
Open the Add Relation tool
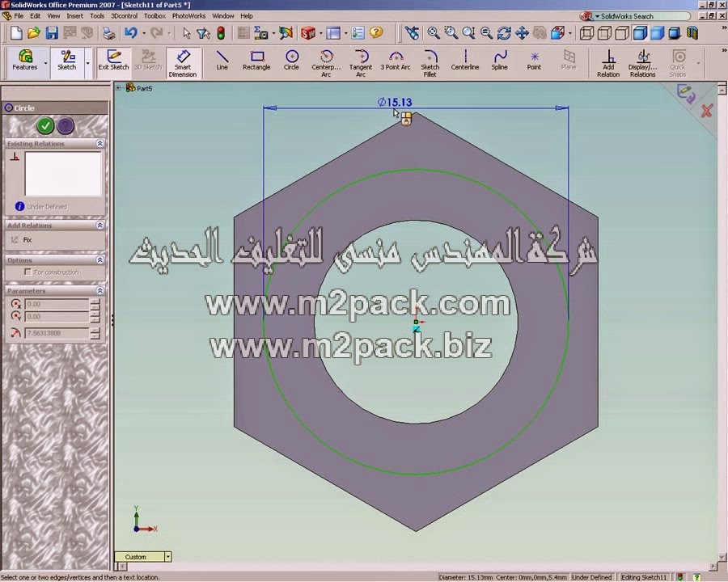(x=608, y=63)
